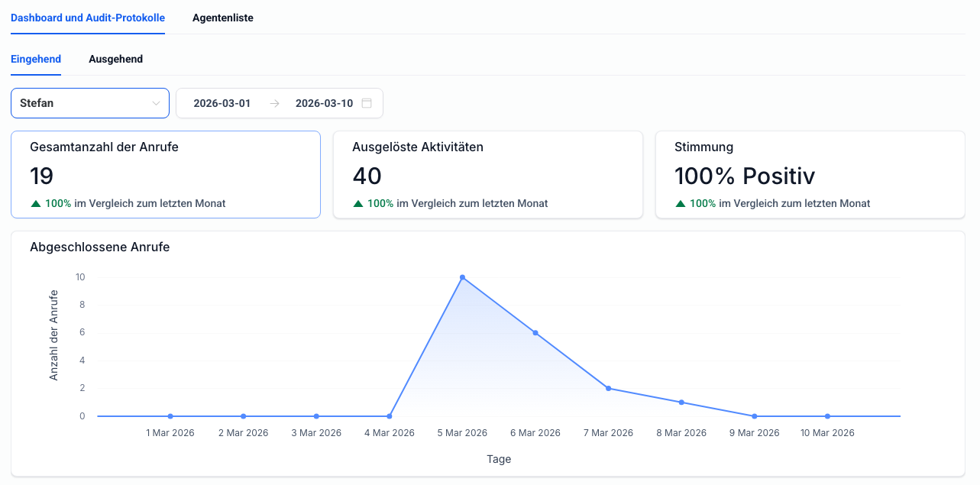Click green triangle in Ausgelöste Aktivitäten card
The image size is (980, 485).
(357, 204)
